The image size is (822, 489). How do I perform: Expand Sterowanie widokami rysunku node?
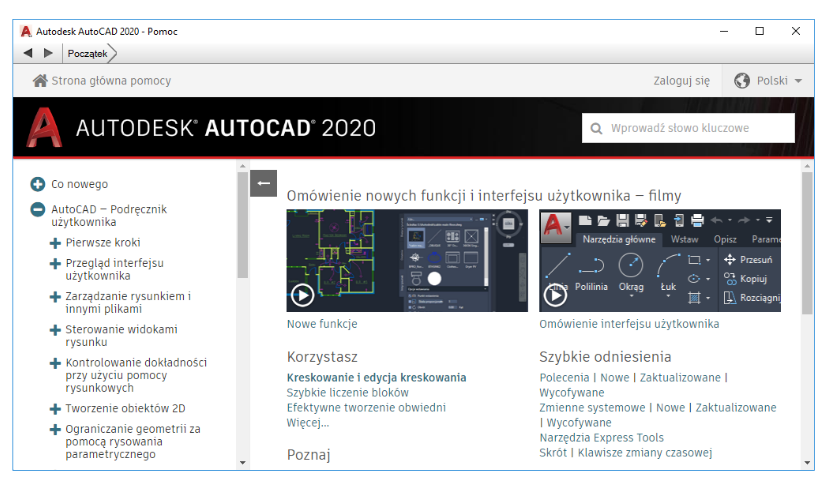(55, 330)
